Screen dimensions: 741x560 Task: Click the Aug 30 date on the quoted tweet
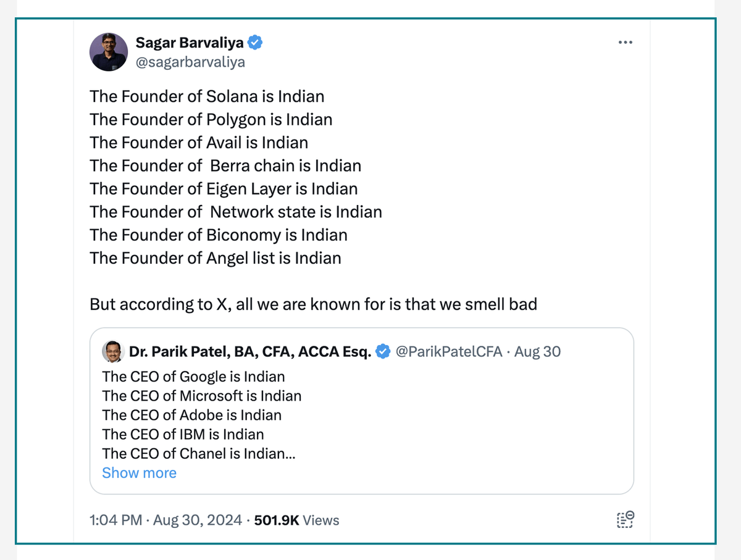pyautogui.click(x=537, y=351)
